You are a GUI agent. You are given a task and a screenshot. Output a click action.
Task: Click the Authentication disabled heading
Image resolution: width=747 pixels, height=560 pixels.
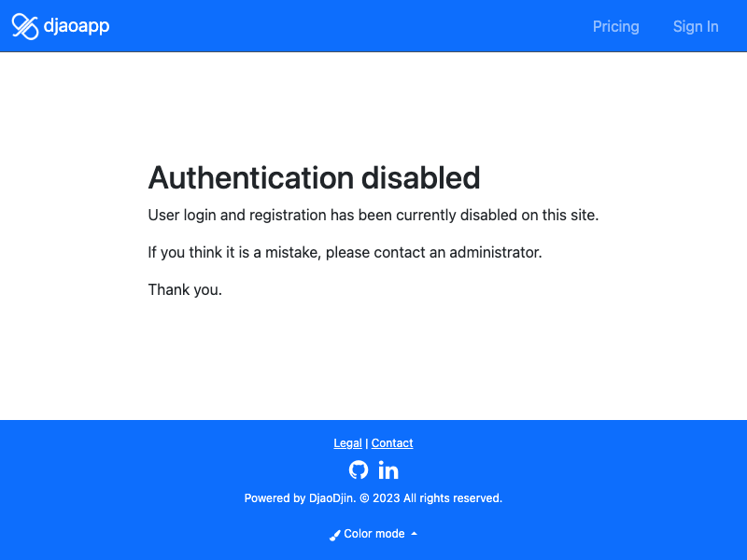click(314, 177)
